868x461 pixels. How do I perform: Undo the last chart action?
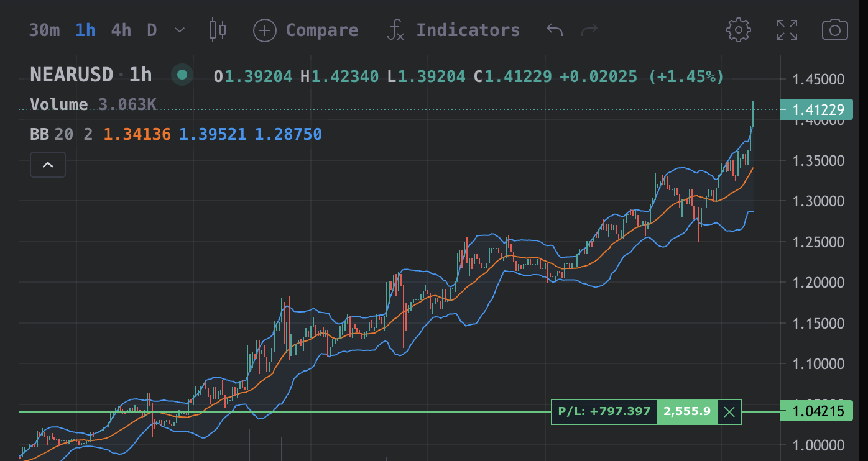tap(554, 30)
